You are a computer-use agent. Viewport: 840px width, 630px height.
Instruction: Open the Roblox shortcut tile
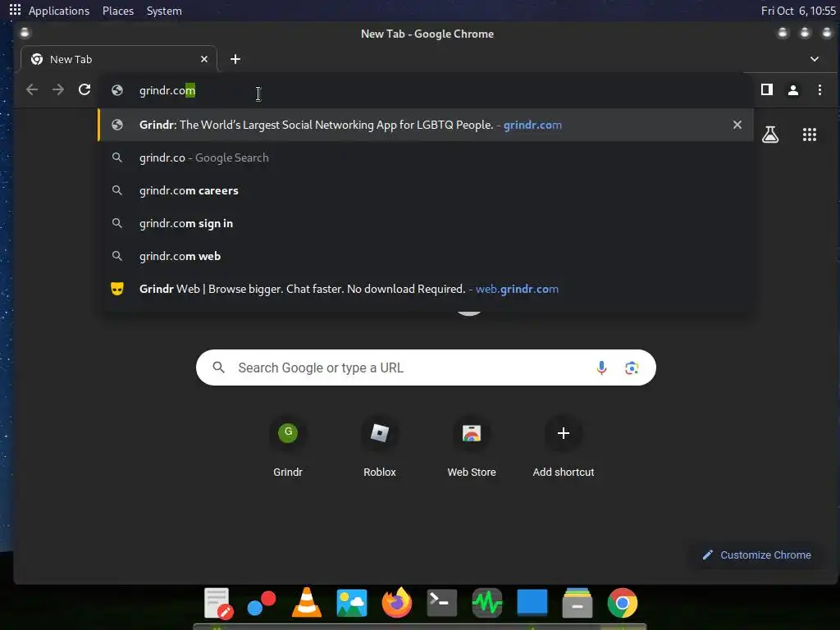click(379, 448)
